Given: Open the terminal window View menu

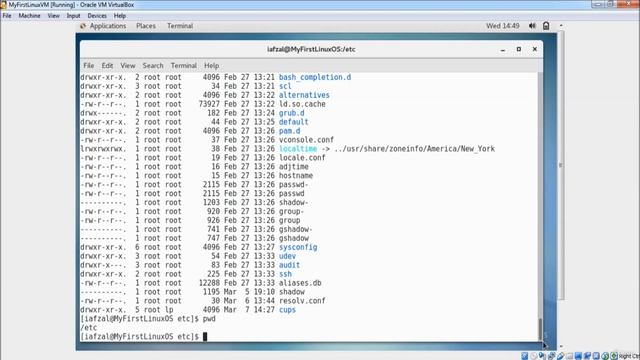Looking at the screenshot, I should point(128,65).
